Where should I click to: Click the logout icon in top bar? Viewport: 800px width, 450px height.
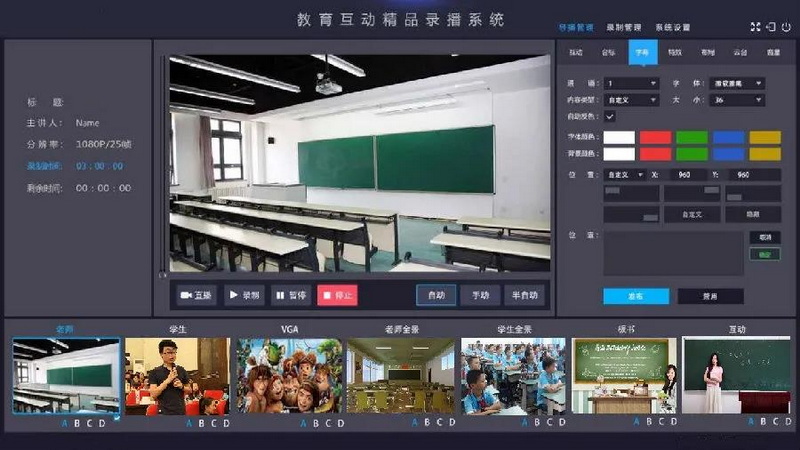pos(770,27)
